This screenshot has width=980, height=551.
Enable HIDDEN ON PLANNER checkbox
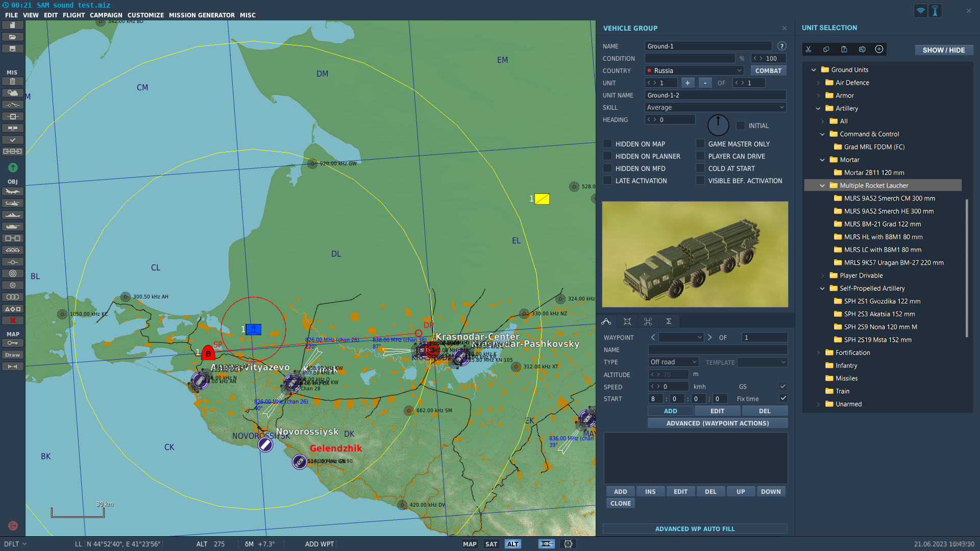(607, 156)
